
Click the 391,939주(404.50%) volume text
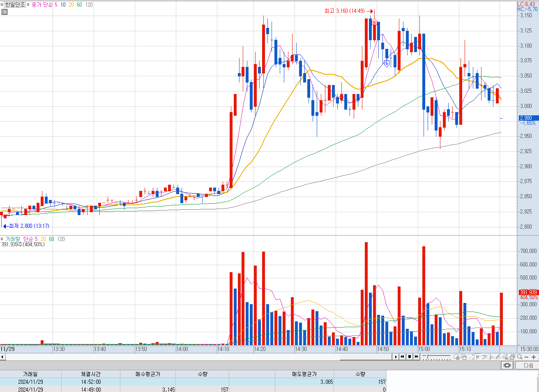23,245
